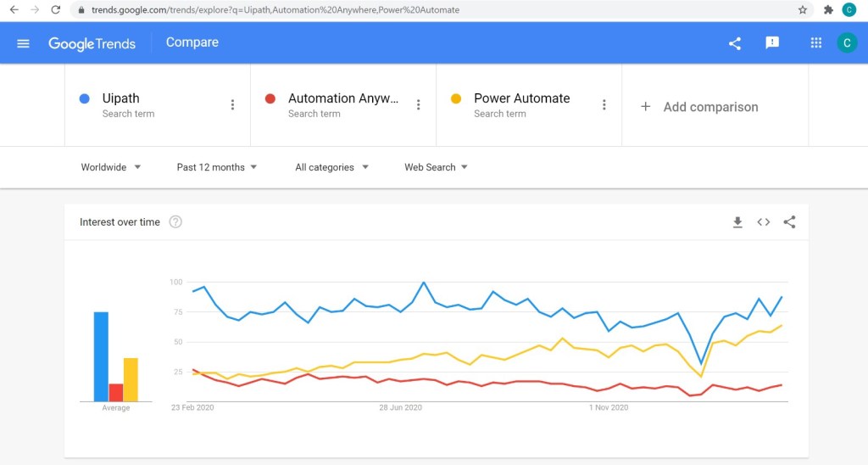868x465 pixels.
Task: Expand the All categories dropdown
Action: coord(331,167)
